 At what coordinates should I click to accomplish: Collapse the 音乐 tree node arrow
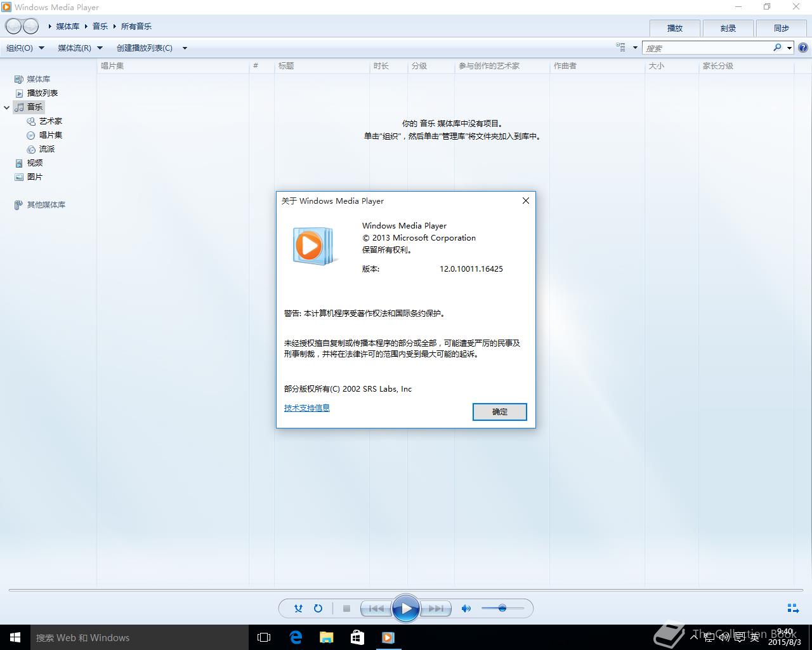coord(7,107)
